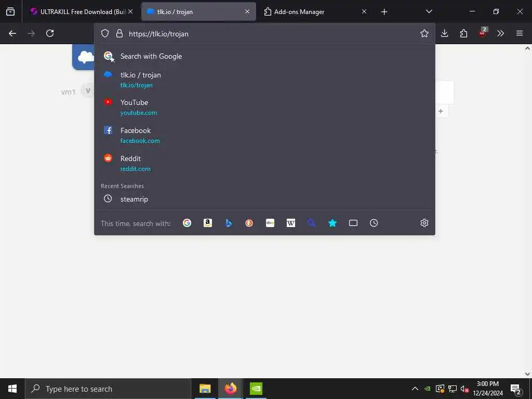532x399 pixels.
Task: Open a new tab with plus button
Action: coord(384,12)
